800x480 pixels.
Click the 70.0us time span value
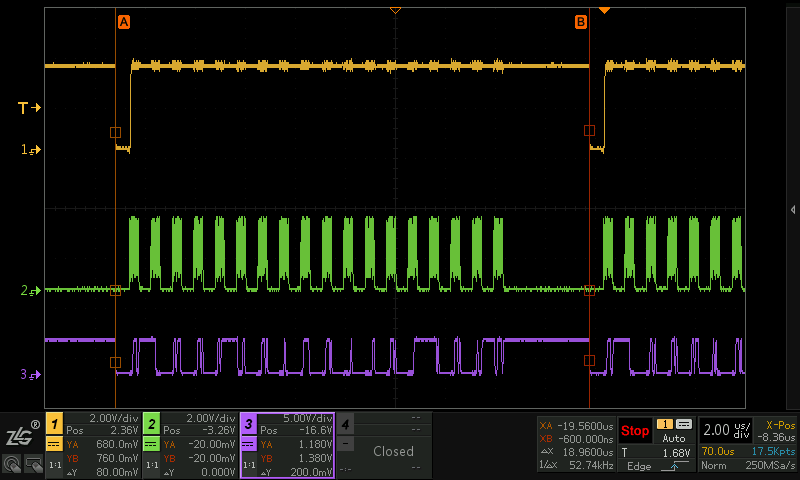[x=717, y=451]
